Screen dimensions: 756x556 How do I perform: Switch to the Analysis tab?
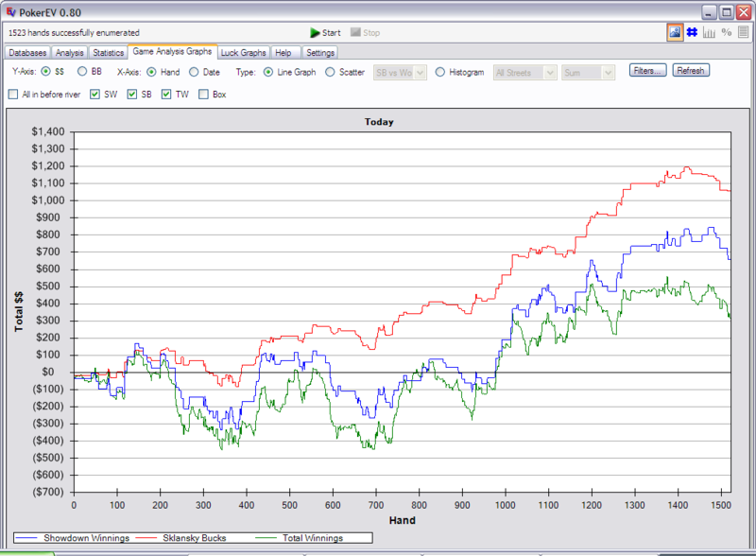(x=69, y=53)
